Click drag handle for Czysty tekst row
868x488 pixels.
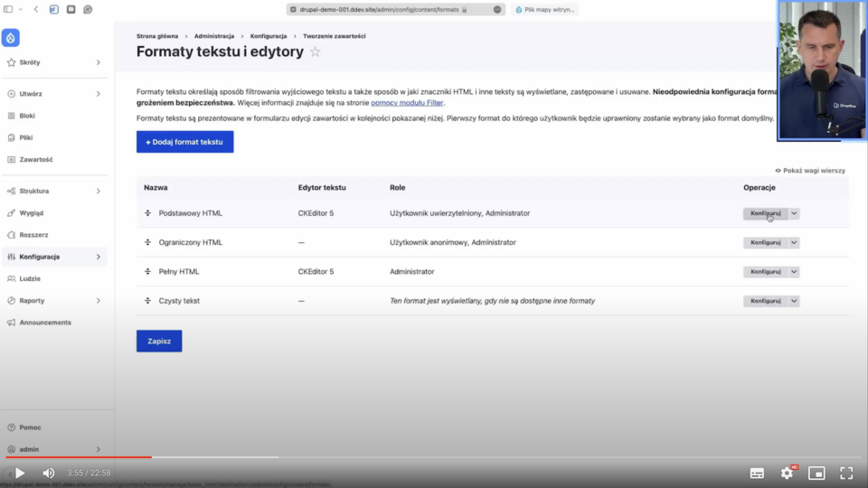(147, 301)
